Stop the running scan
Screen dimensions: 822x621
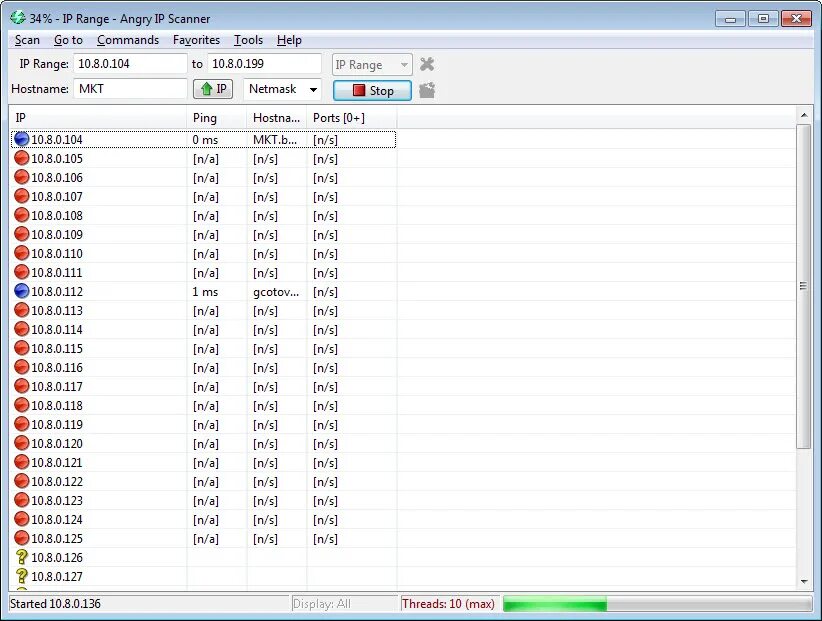pos(373,90)
